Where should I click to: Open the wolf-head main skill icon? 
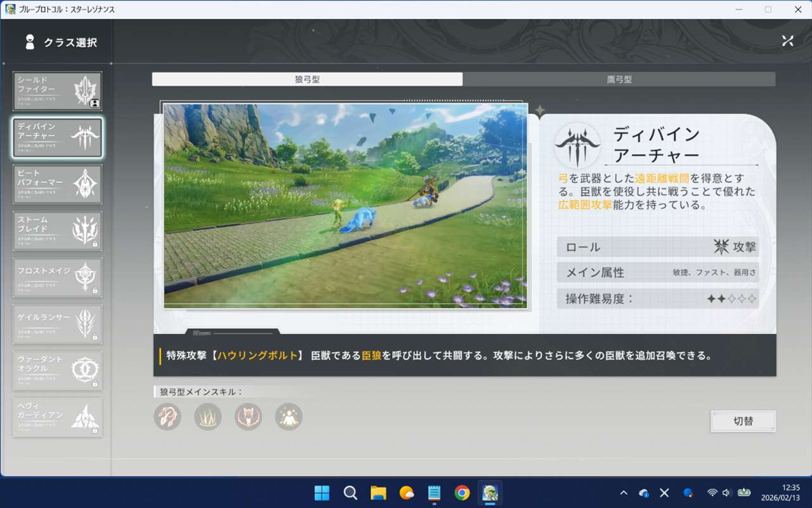(x=249, y=417)
